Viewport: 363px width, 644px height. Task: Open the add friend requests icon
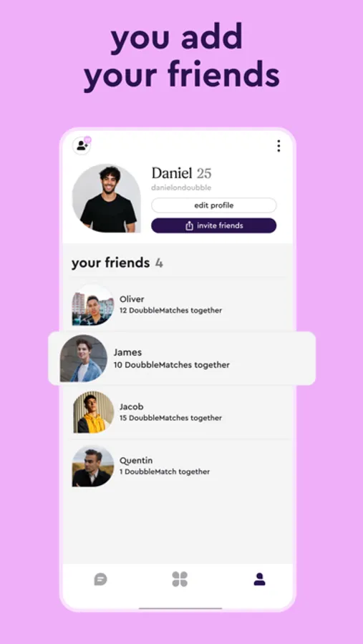coord(82,145)
